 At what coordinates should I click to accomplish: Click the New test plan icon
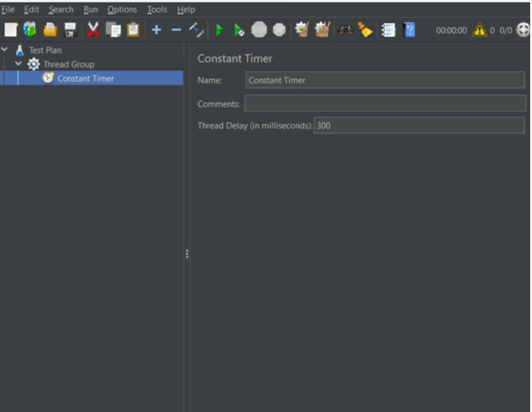pyautogui.click(x=11, y=30)
